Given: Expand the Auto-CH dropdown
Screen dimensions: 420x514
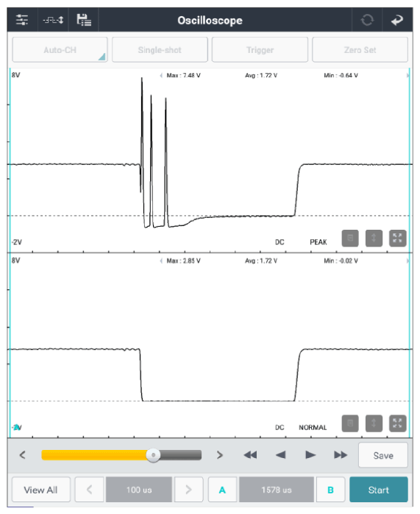Looking at the screenshot, I should pyautogui.click(x=60, y=50).
